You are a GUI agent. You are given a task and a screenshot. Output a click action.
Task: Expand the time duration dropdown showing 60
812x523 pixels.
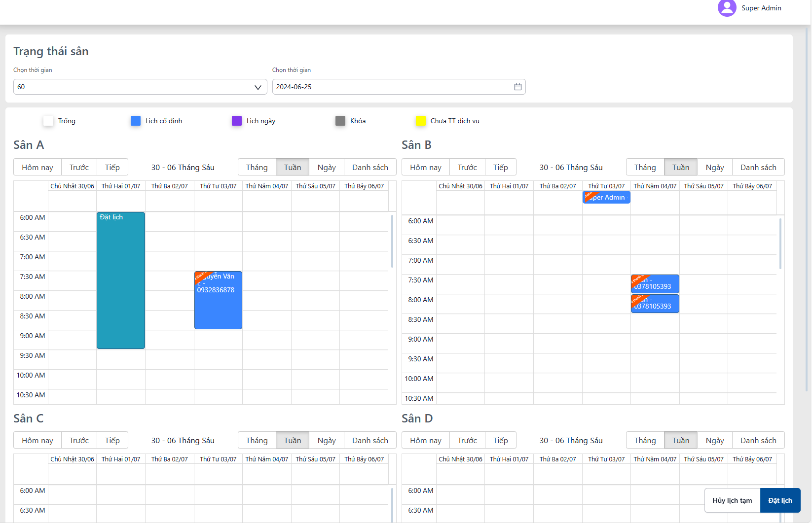pyautogui.click(x=140, y=87)
